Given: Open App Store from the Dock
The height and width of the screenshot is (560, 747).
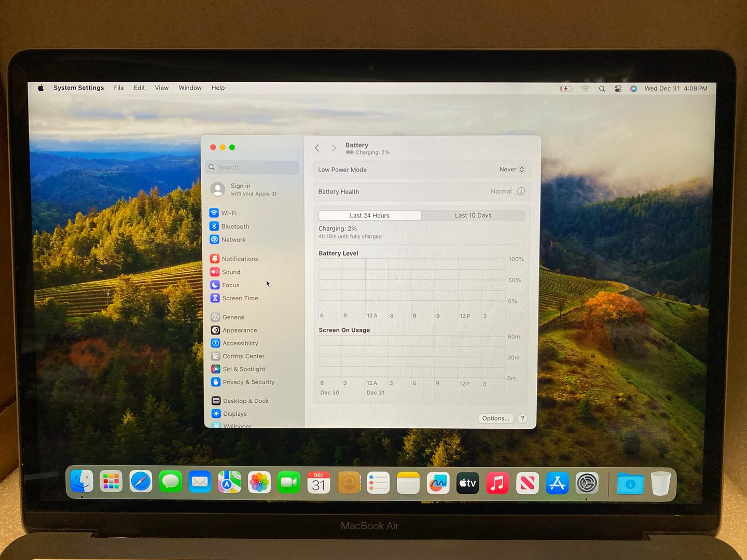Looking at the screenshot, I should pyautogui.click(x=557, y=483).
